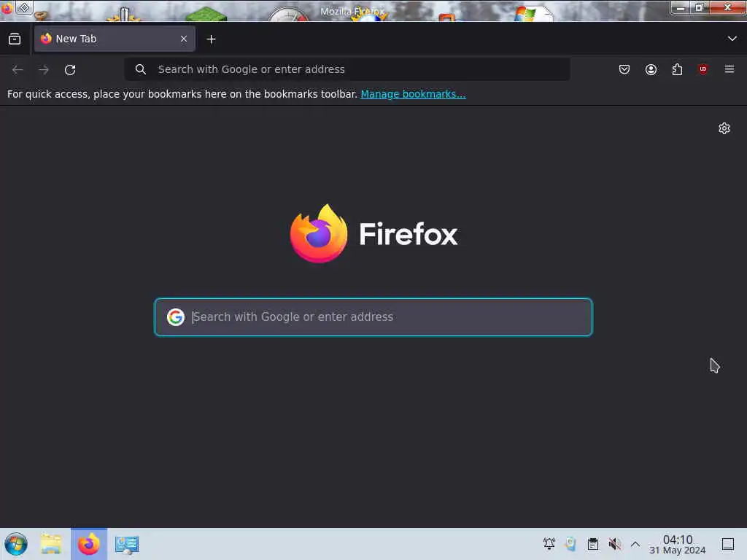Screen dimensions: 747x560
Task: Click the Firefox logo on the page
Action: [x=373, y=233]
